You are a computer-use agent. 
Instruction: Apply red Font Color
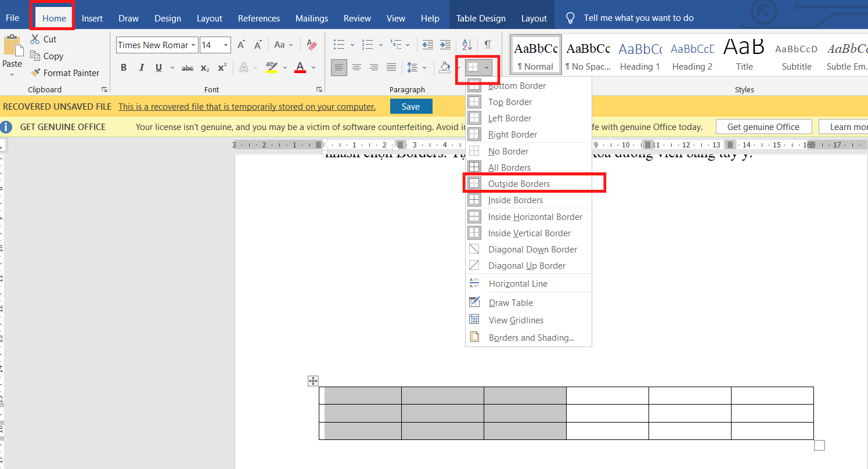click(300, 68)
